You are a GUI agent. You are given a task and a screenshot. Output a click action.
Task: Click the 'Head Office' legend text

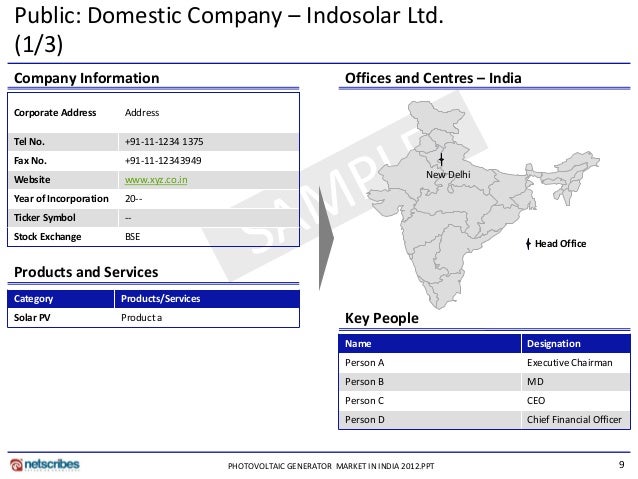pos(560,244)
